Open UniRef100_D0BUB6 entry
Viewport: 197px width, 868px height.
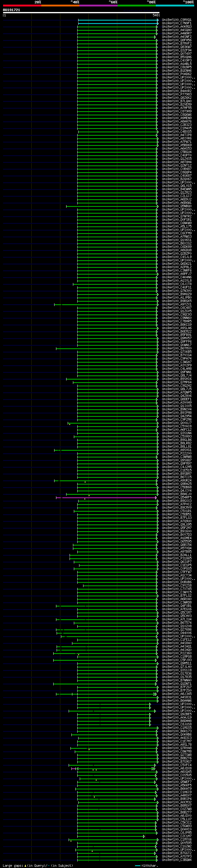[177, 582]
